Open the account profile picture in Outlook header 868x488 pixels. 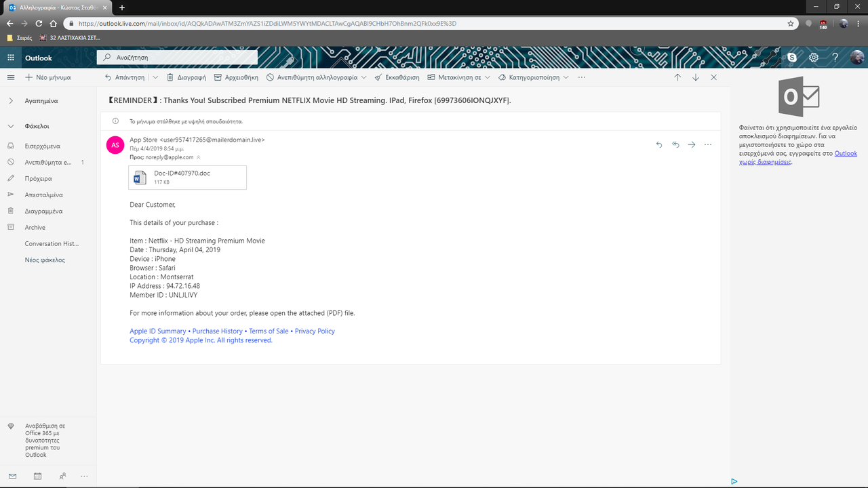click(x=857, y=58)
